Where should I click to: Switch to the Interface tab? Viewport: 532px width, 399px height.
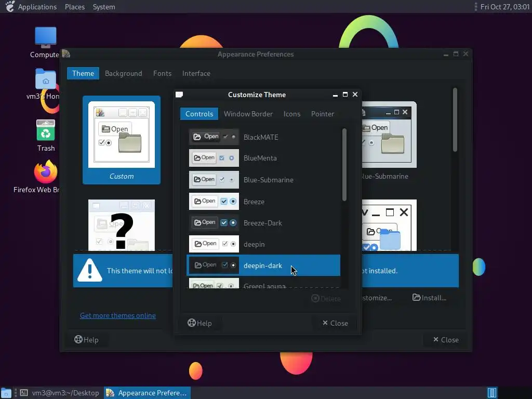[x=196, y=73]
